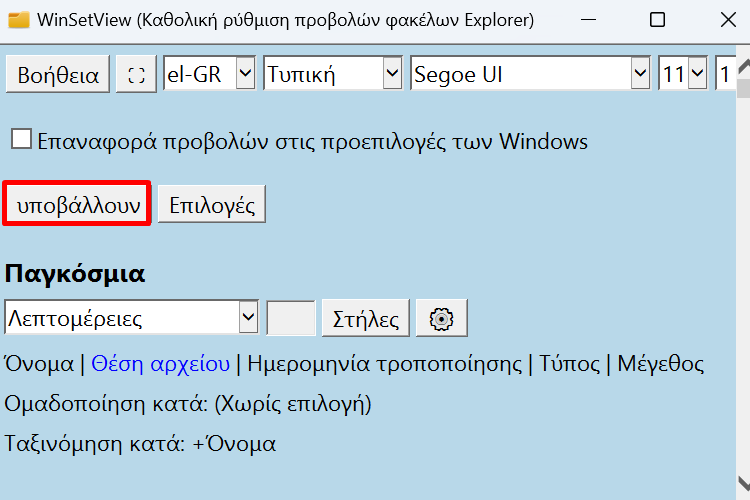Open the Λεπτομέρειες view dropdown
750x500 pixels.
click(x=132, y=317)
